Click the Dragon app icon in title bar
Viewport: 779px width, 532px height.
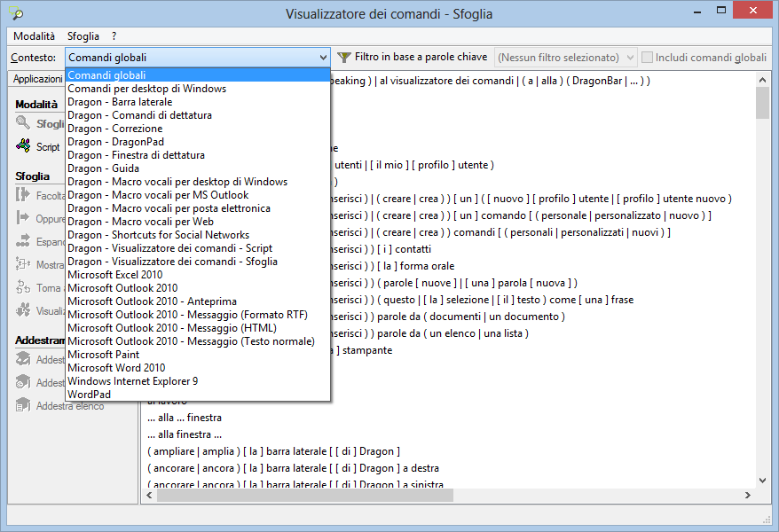click(16, 13)
